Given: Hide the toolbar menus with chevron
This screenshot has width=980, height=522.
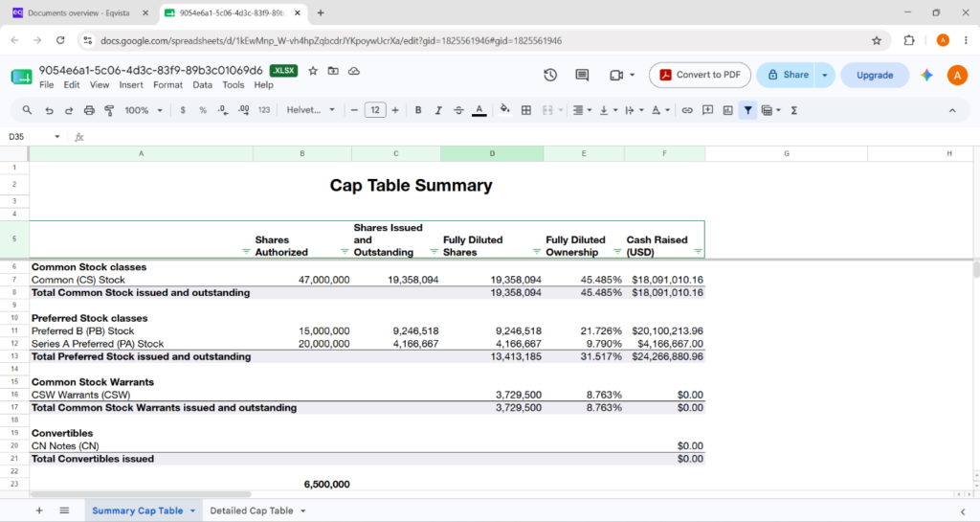Looking at the screenshot, I should pyautogui.click(x=952, y=110).
